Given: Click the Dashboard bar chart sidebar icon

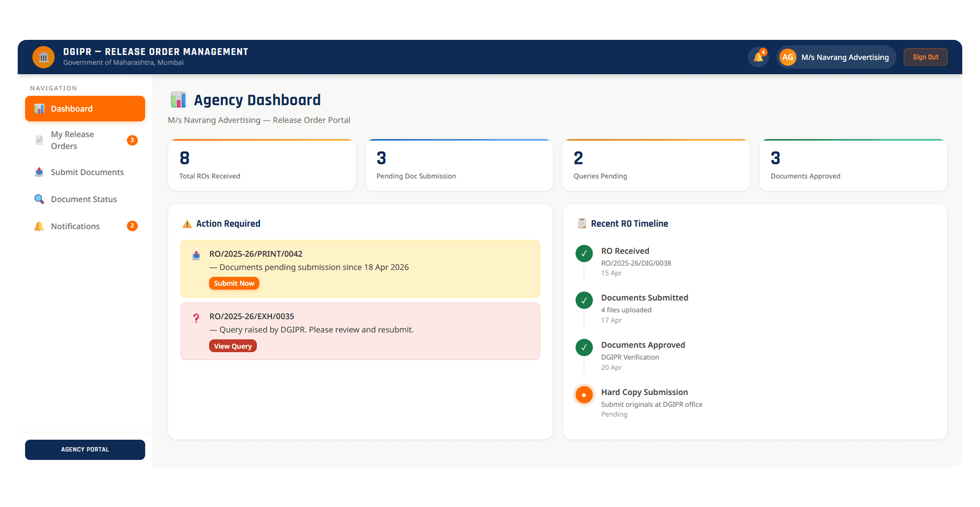Looking at the screenshot, I should [39, 109].
